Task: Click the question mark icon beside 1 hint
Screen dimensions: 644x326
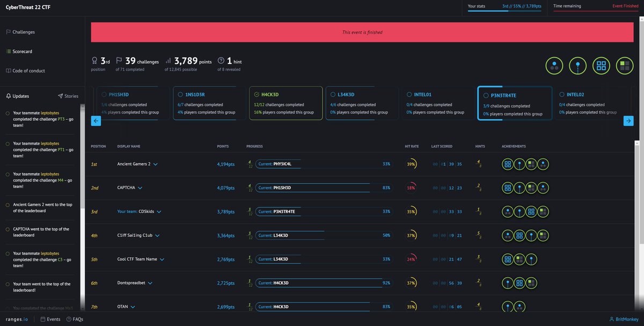Action: point(220,61)
